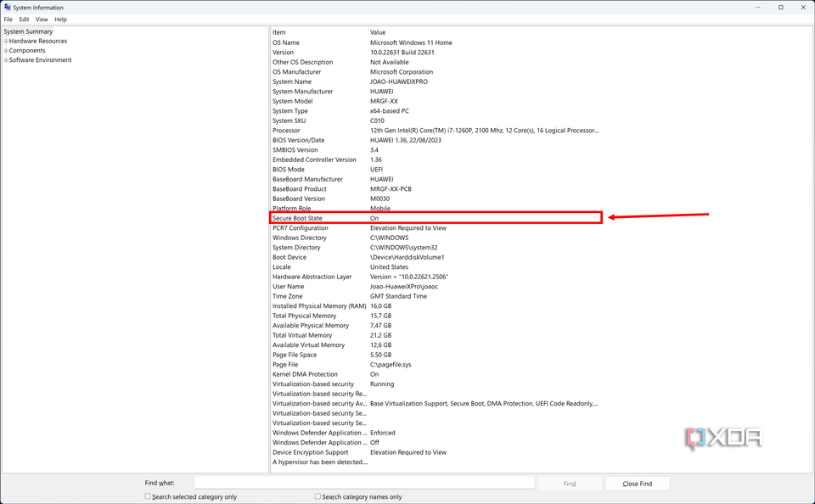
Task: Click the Running value for Virtualization-based security
Action: tap(382, 384)
